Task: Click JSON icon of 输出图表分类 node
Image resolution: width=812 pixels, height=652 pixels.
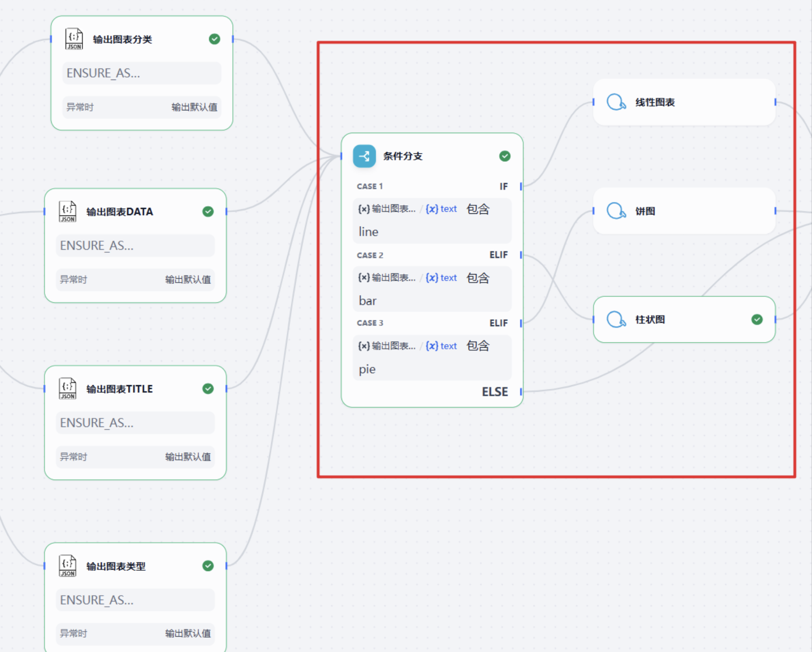Action: (x=74, y=39)
